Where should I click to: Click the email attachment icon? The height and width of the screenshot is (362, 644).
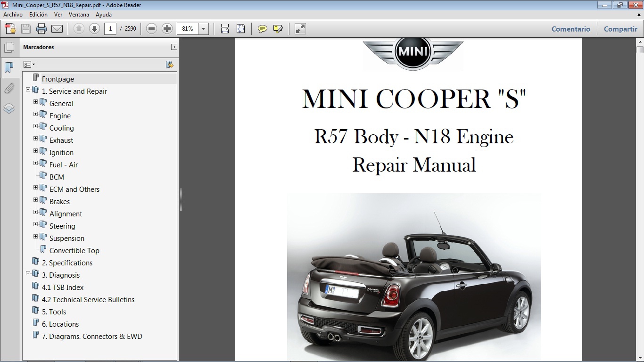click(57, 28)
